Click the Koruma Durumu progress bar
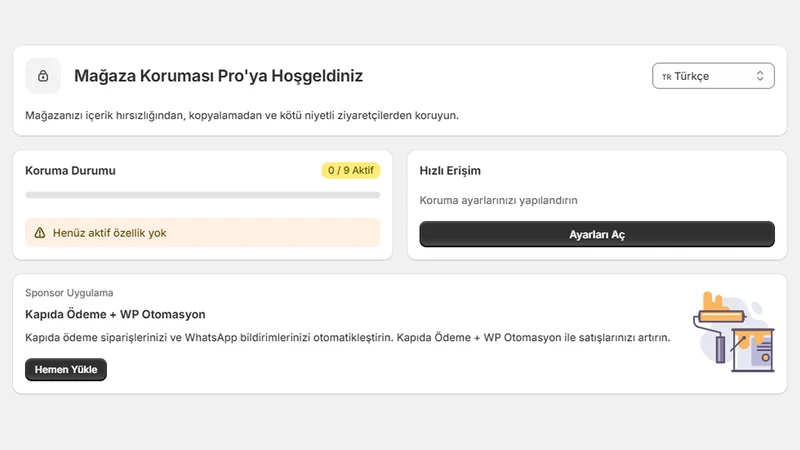The height and width of the screenshot is (450, 800). pos(203,195)
